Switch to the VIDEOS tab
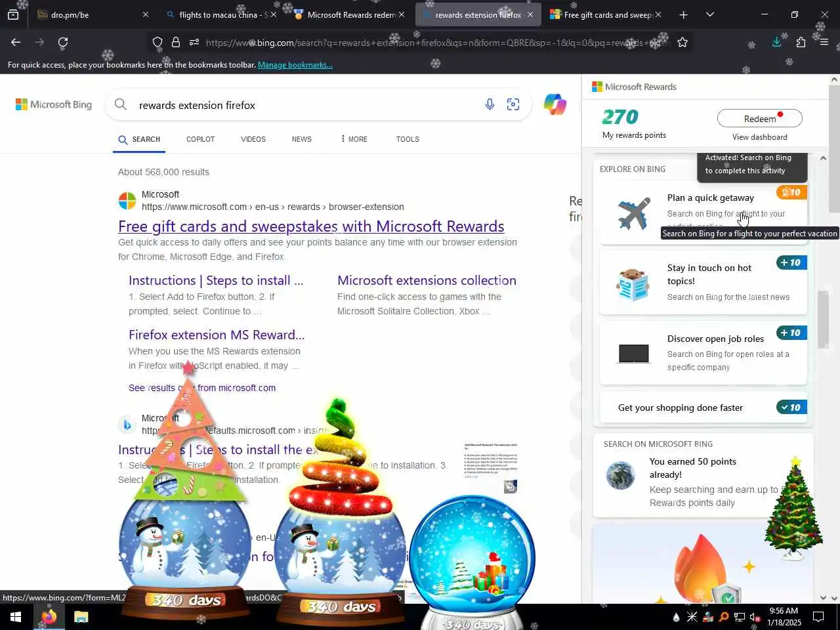840x630 pixels. (253, 139)
